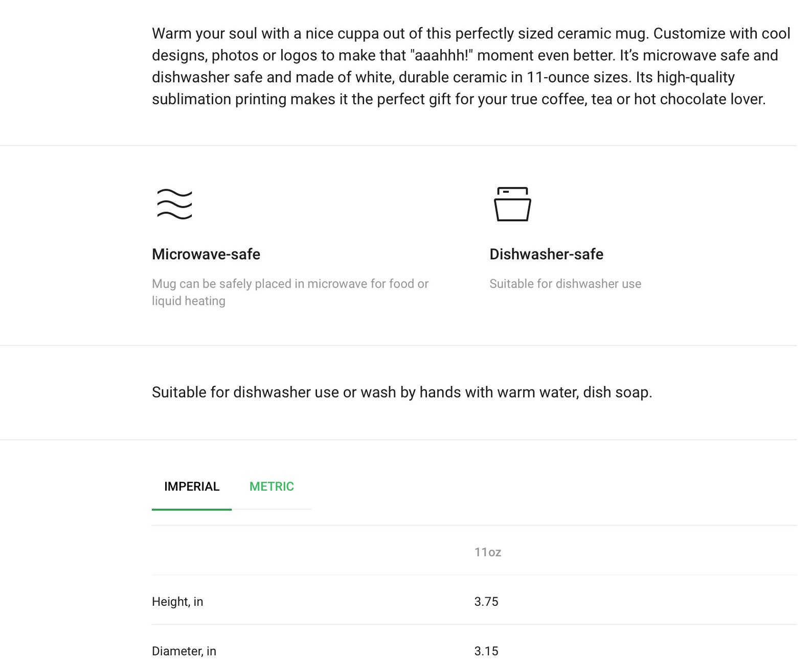812x661 pixels.
Task: Click the 3.15 diameter value
Action: (x=486, y=651)
